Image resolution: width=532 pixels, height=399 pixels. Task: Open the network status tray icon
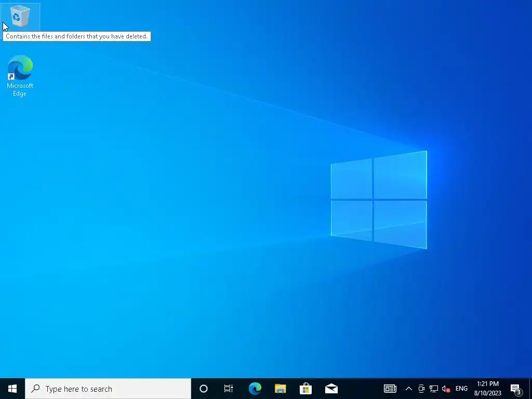[x=434, y=389]
